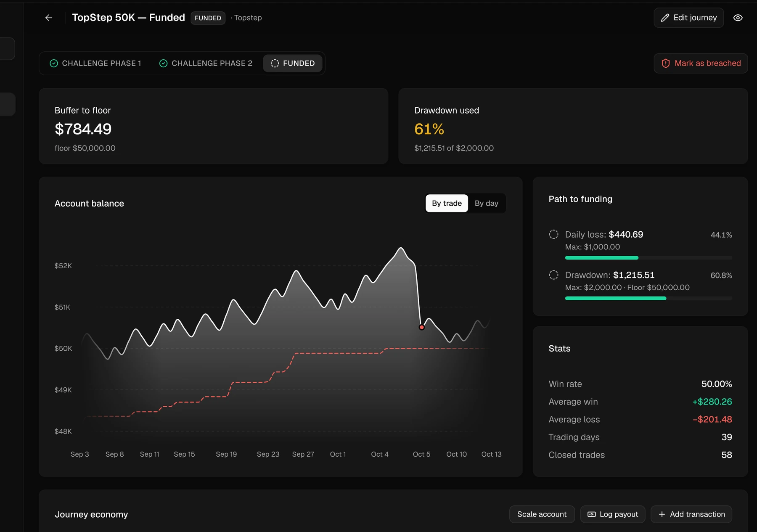Click the Topstep provider label
Viewport: 757px width, 532px height.
(x=248, y=18)
